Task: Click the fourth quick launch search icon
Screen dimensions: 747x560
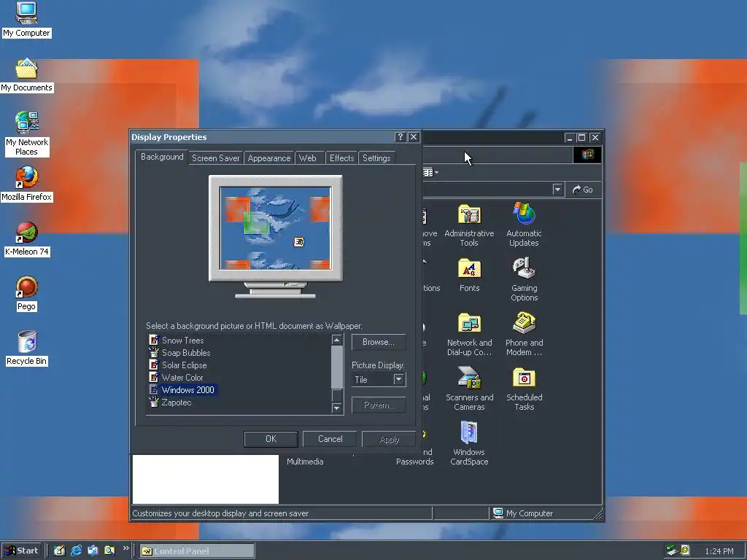Action: tap(109, 551)
